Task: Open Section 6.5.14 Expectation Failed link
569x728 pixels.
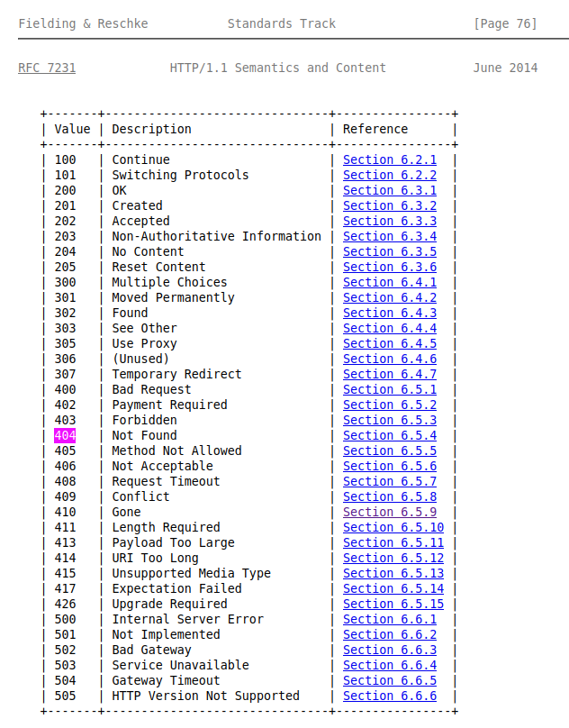Action: [x=393, y=588]
